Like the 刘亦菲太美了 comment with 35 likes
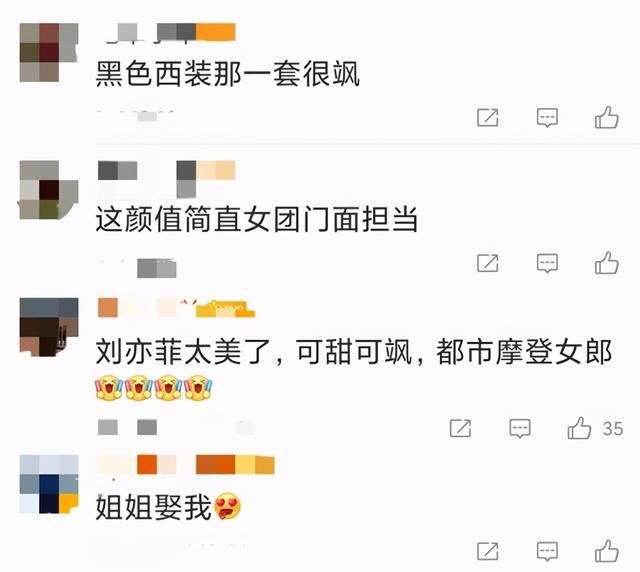Viewport: 640px width, 572px height. [579, 428]
